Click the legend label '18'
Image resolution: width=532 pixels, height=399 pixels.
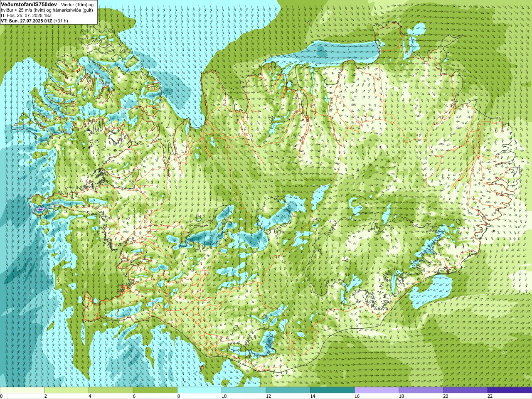click(x=401, y=396)
